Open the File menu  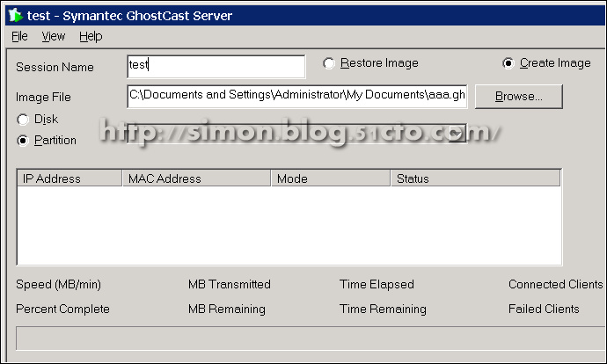(x=19, y=36)
